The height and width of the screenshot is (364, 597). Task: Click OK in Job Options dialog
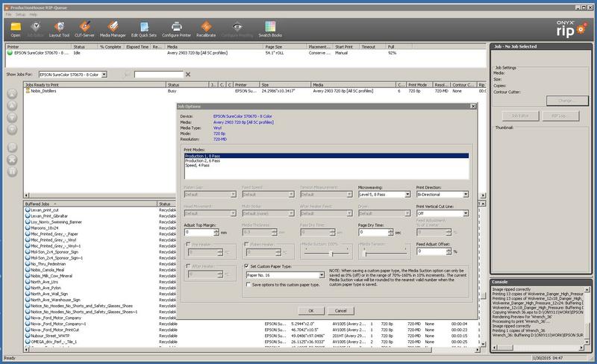click(311, 311)
